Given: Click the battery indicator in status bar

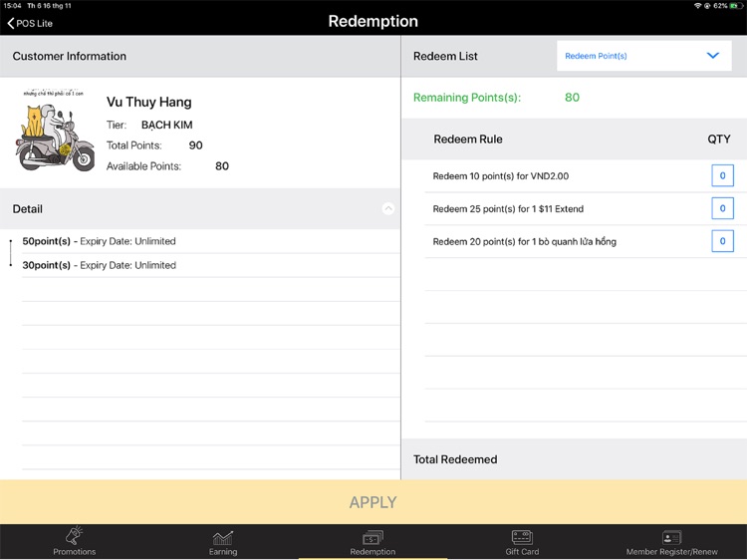Looking at the screenshot, I should click(x=736, y=6).
